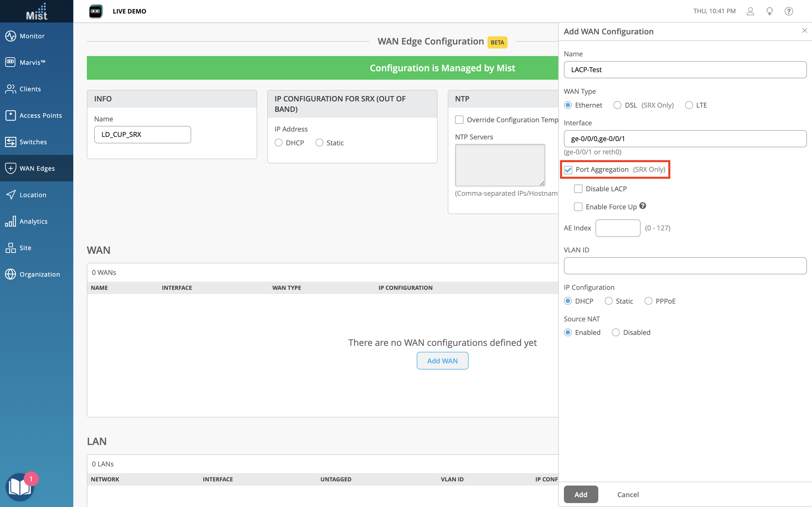This screenshot has height=507, width=812.
Task: Choose the Static IP Configuration radio
Action: (609, 301)
